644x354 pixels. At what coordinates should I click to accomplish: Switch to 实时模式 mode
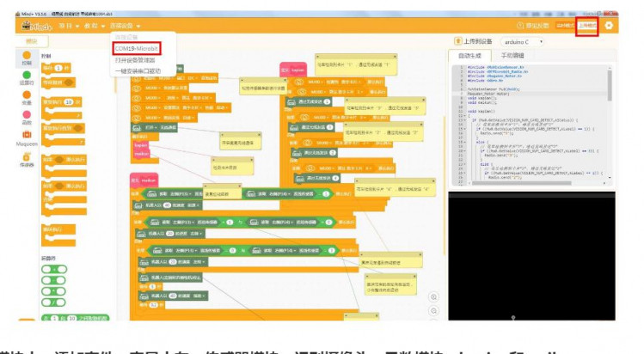point(565,26)
